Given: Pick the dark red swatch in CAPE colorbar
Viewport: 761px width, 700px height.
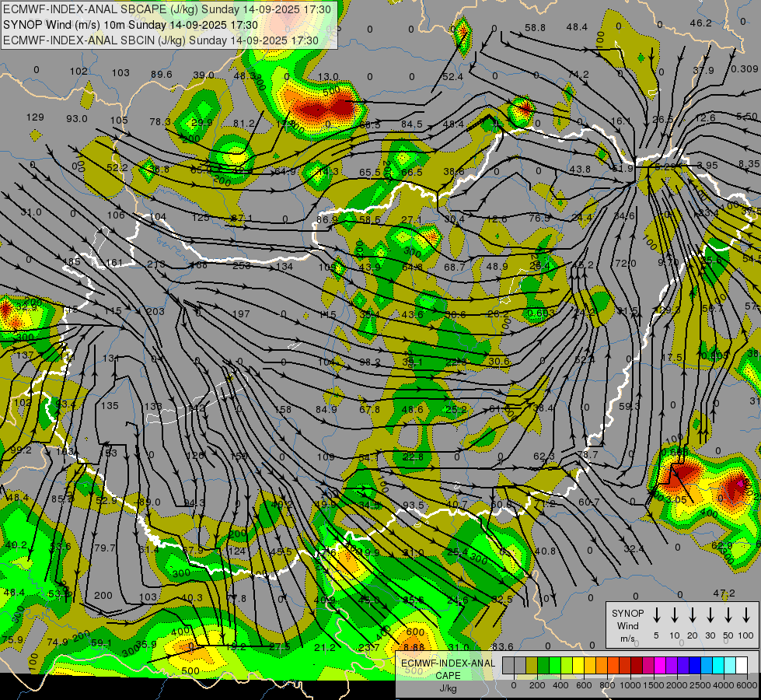Looking at the screenshot, I should click(637, 666).
